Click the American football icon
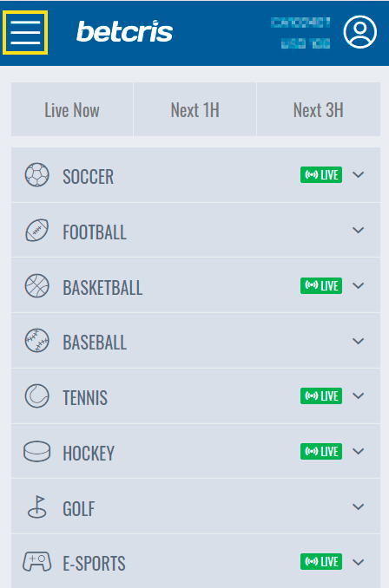The image size is (389, 588). [x=36, y=230]
